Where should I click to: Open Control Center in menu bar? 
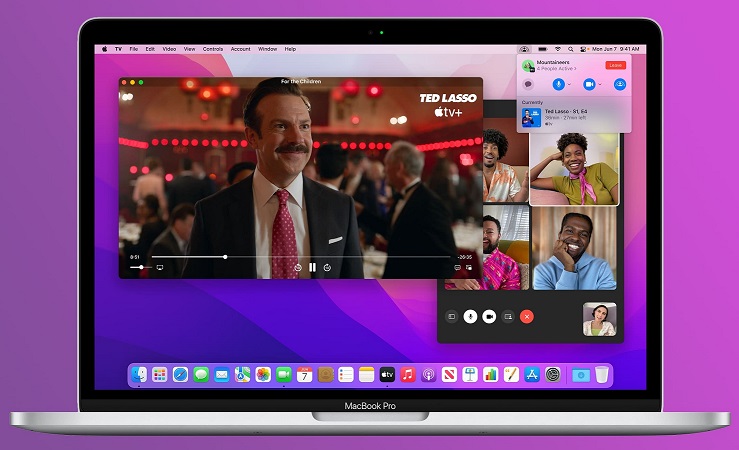(583, 49)
